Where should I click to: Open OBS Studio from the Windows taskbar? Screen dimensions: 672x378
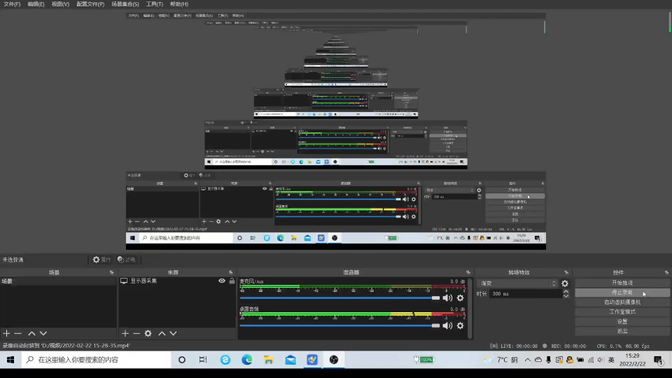[x=334, y=360]
